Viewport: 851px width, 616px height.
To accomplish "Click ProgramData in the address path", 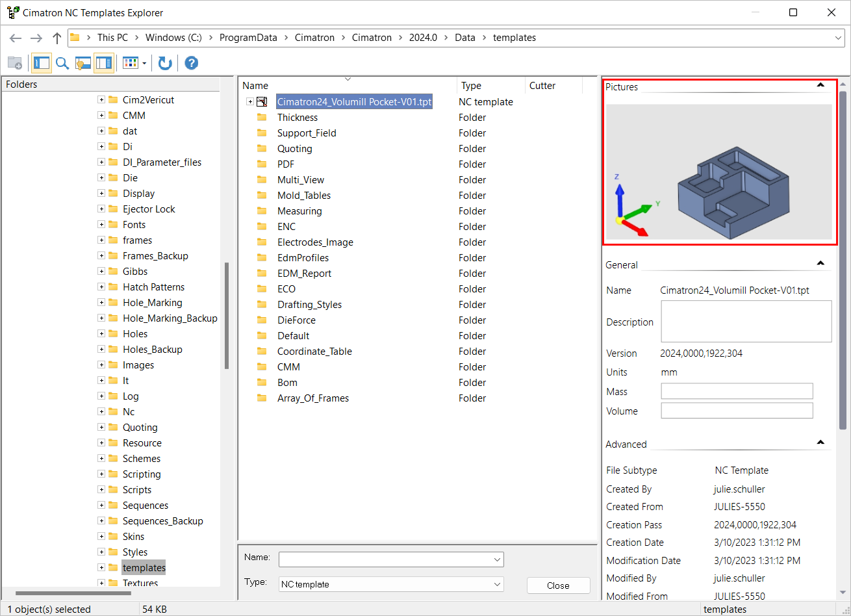I will click(248, 38).
